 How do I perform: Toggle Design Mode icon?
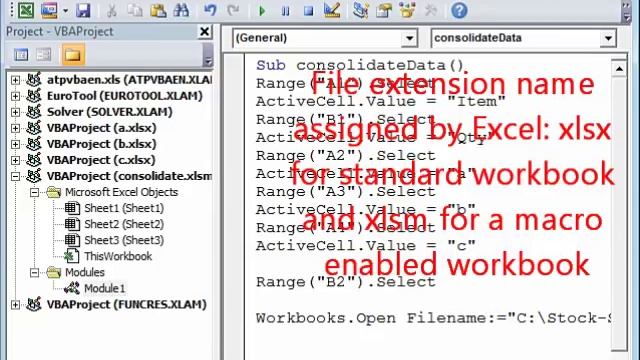(x=332, y=10)
